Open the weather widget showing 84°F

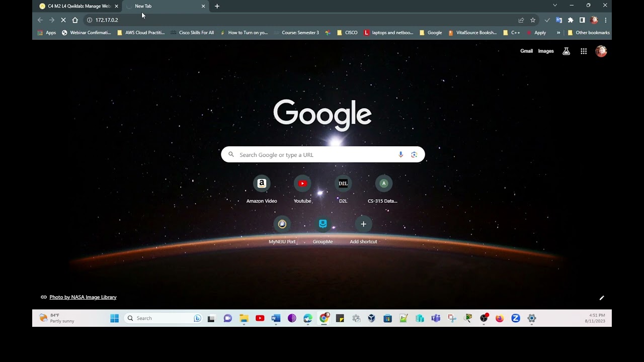pos(57,318)
